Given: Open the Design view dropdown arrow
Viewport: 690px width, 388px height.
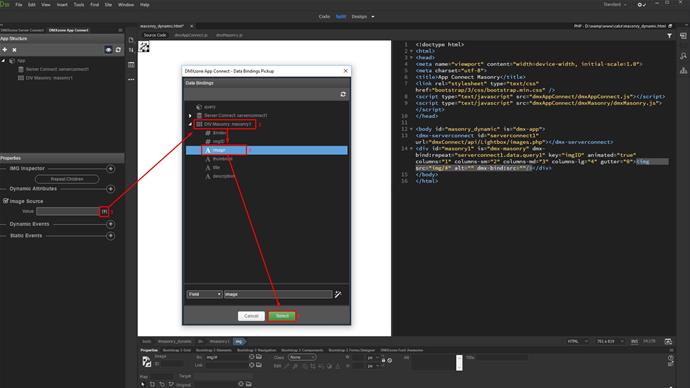Looking at the screenshot, I should 373,17.
